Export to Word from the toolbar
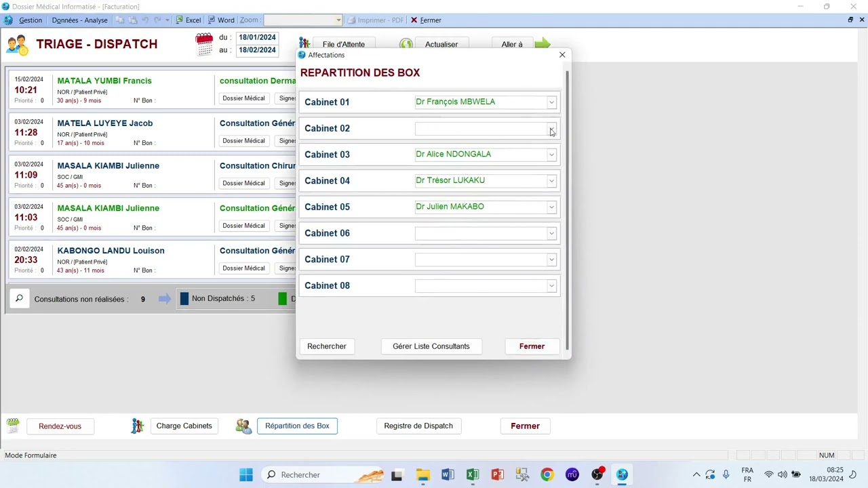Viewport: 868px width, 488px height. click(x=221, y=20)
